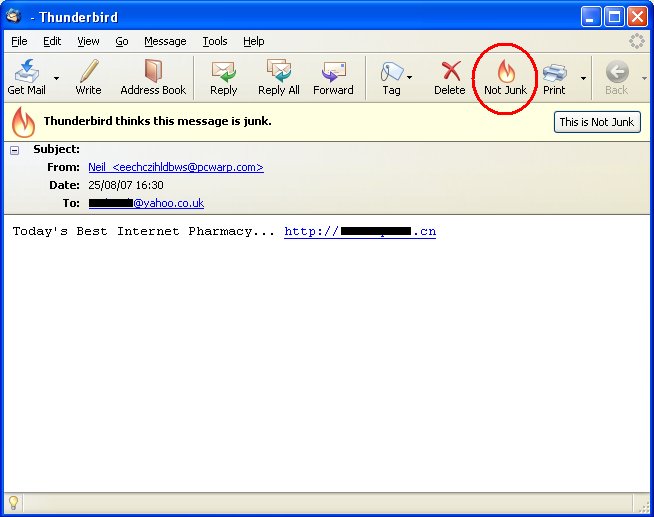Screen dimensions: 654x517
Task: Open the Back history dropdown arrow
Action: pos(644,78)
